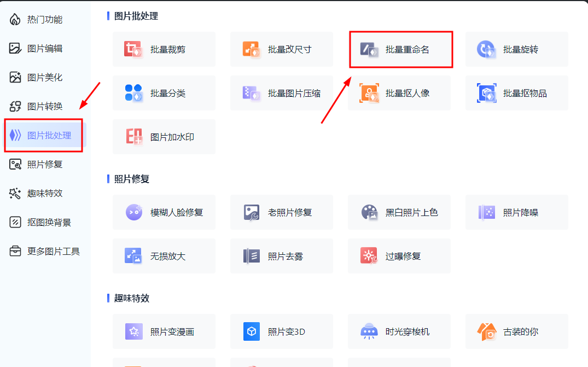
Task: Click the 批量图片压缩 compress icon
Action: 251,93
